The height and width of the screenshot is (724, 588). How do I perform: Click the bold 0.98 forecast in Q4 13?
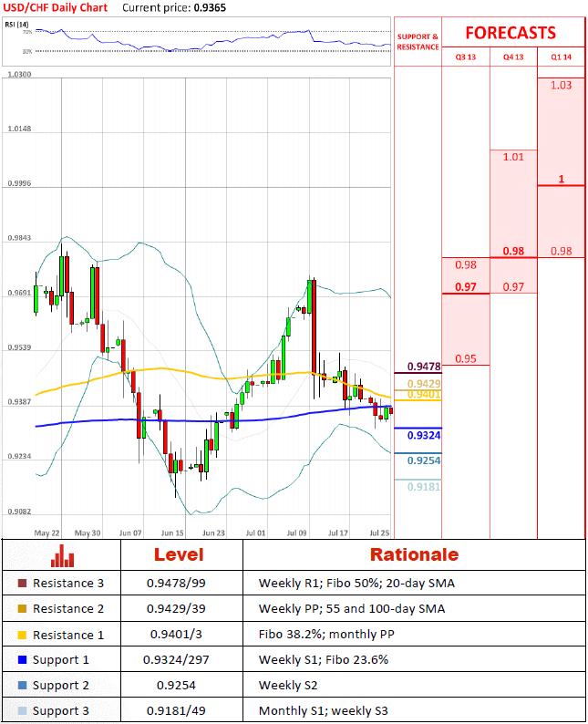coord(513,251)
